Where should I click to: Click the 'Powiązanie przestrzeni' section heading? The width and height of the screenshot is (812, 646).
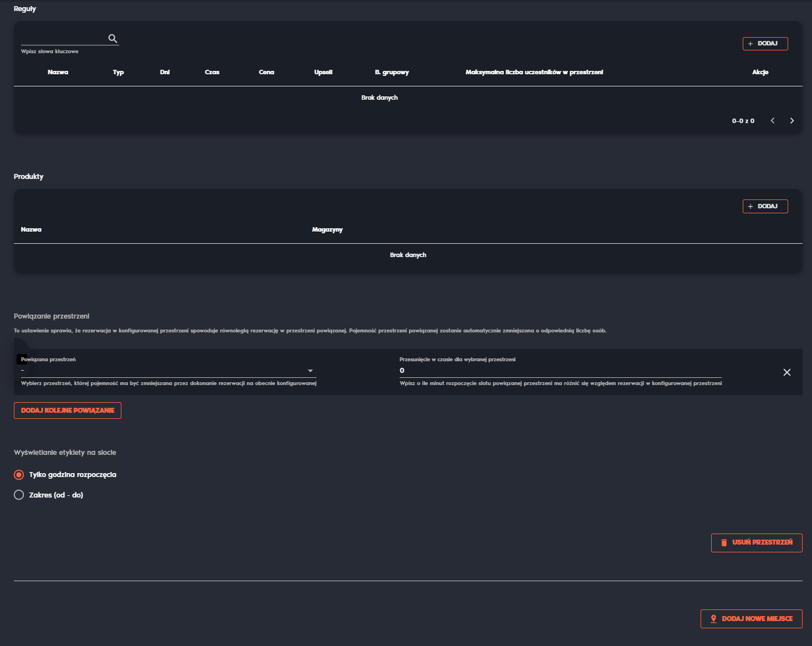click(x=52, y=316)
